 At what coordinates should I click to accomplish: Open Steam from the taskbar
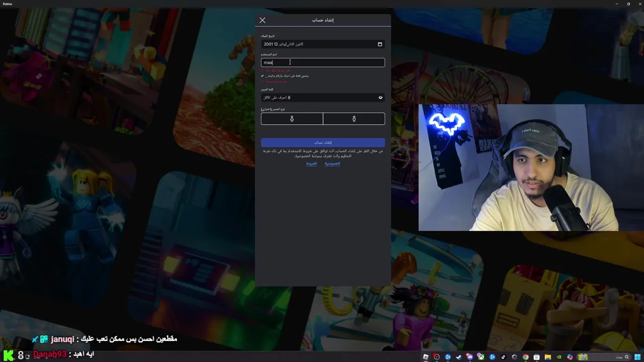459,357
